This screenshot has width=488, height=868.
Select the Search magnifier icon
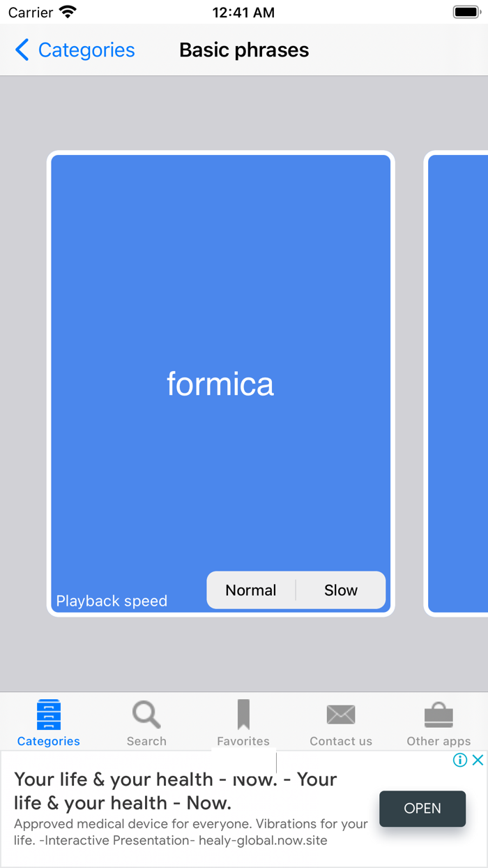click(146, 714)
